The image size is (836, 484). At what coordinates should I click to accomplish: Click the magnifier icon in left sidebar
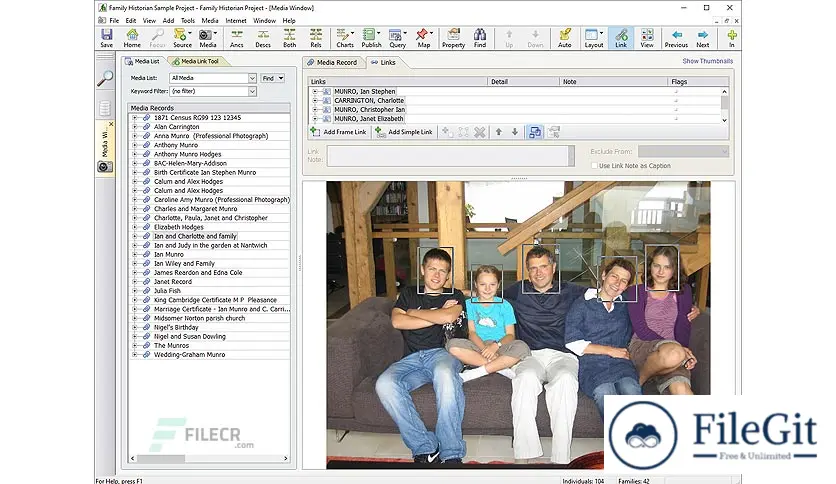tap(105, 78)
